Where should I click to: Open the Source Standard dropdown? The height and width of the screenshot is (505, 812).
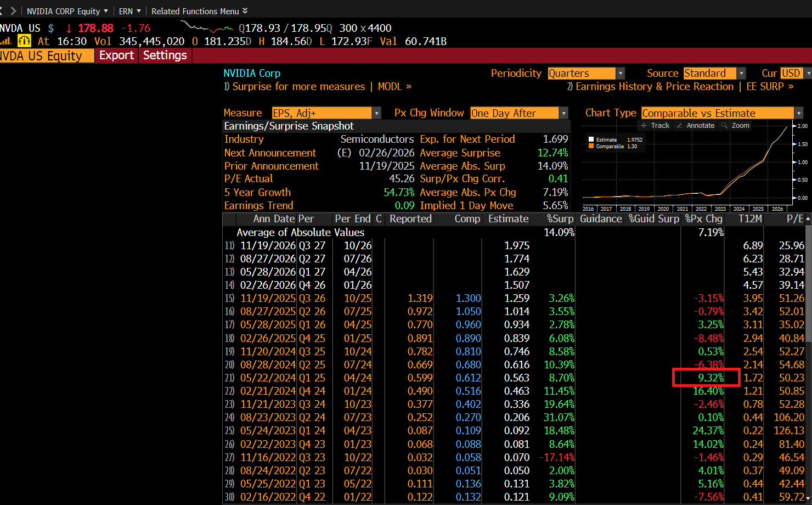(x=741, y=74)
